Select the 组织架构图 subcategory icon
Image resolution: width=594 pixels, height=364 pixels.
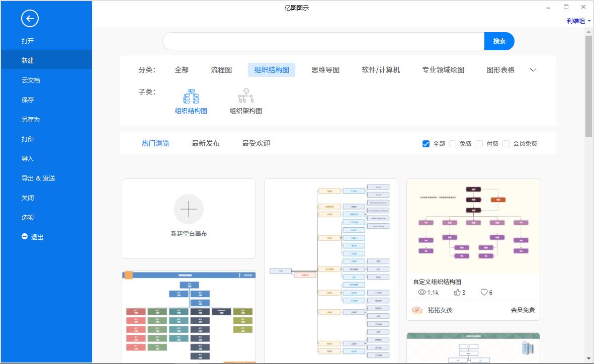246,96
